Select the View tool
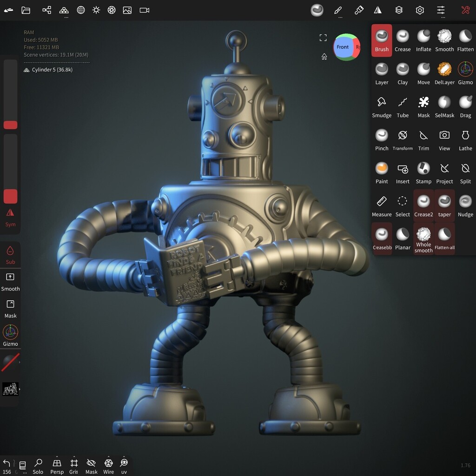476x476 pixels. pos(444,140)
